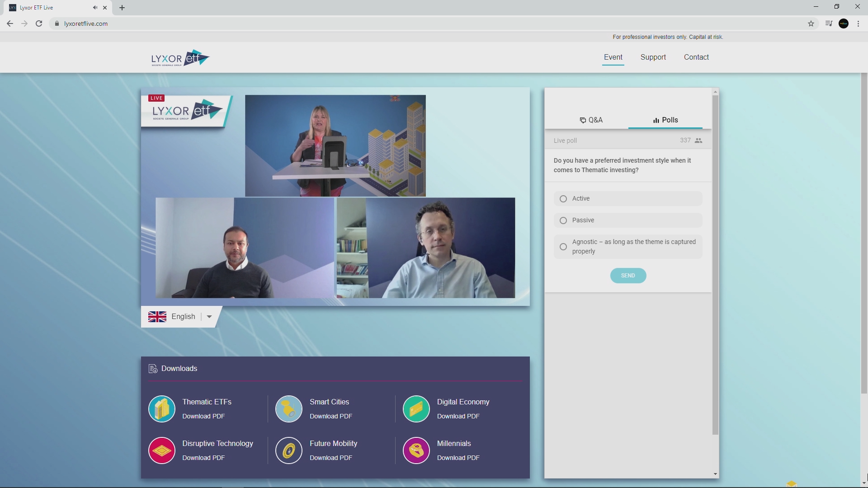Open the Chrome profile avatar
The image size is (868, 488).
(844, 23)
